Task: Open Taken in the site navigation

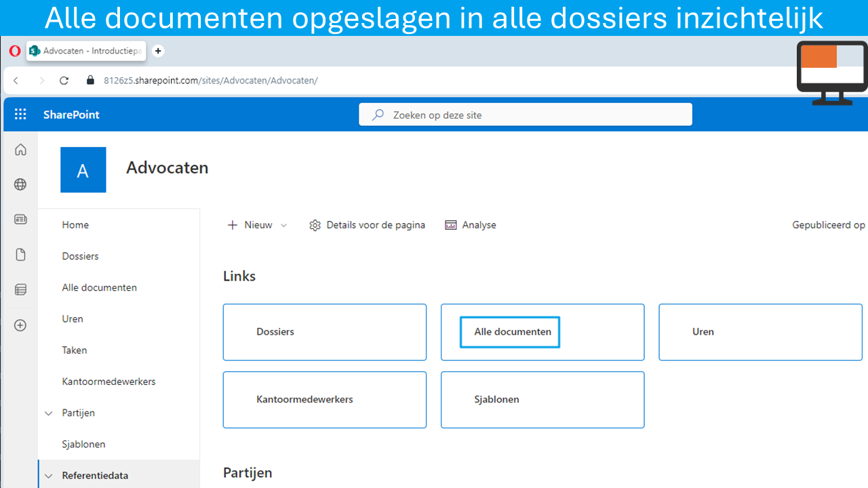Action: click(75, 350)
